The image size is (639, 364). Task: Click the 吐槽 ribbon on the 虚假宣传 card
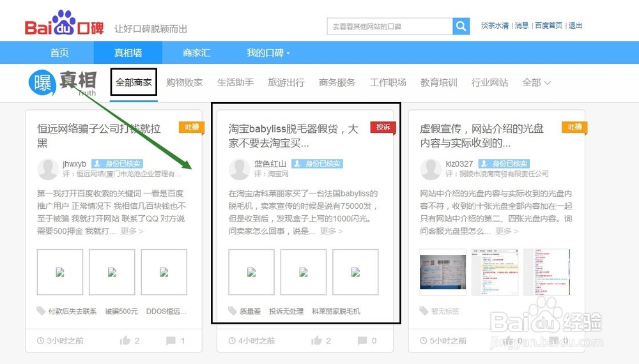pyautogui.click(x=574, y=128)
